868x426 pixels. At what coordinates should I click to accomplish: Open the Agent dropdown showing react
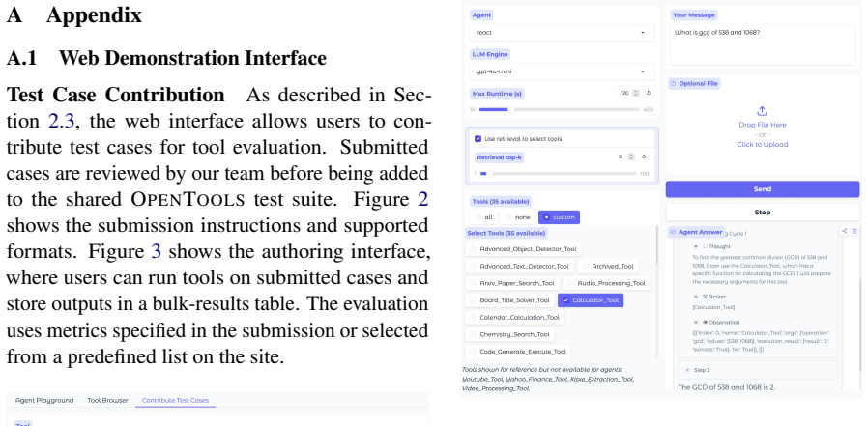pos(562,33)
